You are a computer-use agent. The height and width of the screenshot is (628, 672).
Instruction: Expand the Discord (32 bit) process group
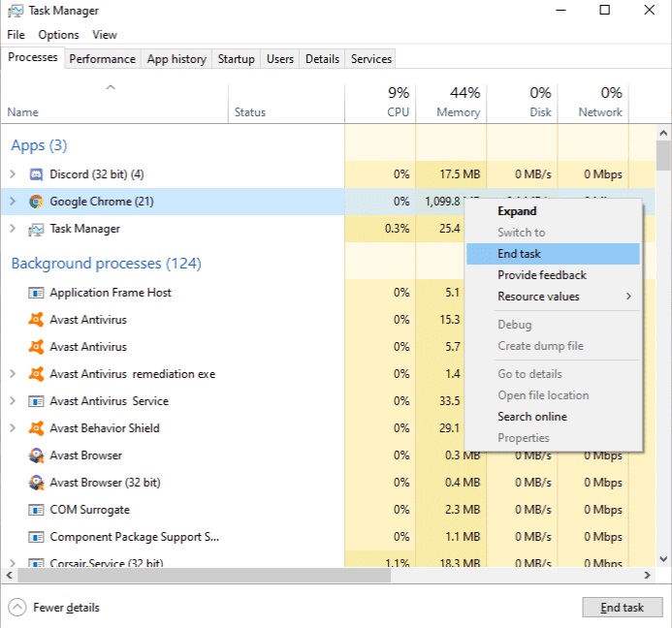tap(13, 173)
